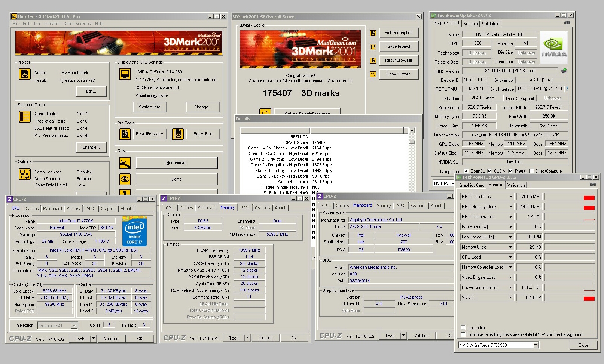Click the Display and CPU Settings monitor icon
604x364 pixels.
pyautogui.click(x=125, y=74)
